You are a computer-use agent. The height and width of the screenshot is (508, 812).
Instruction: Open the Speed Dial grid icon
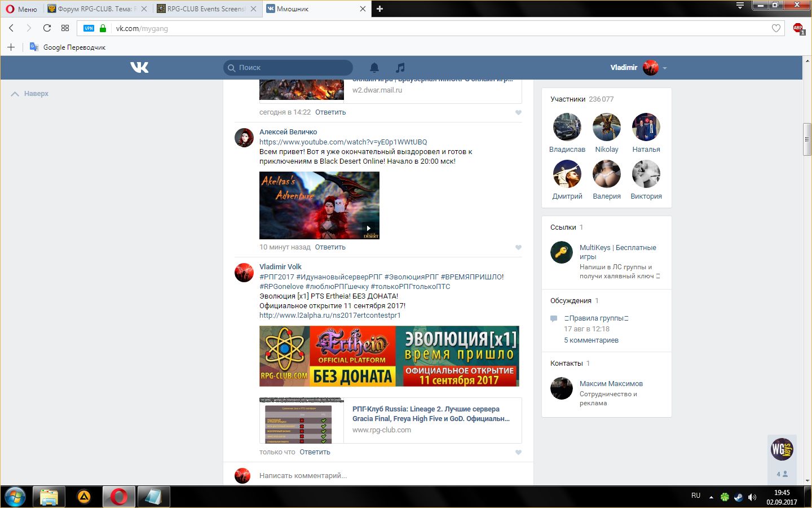pyautogui.click(x=65, y=28)
